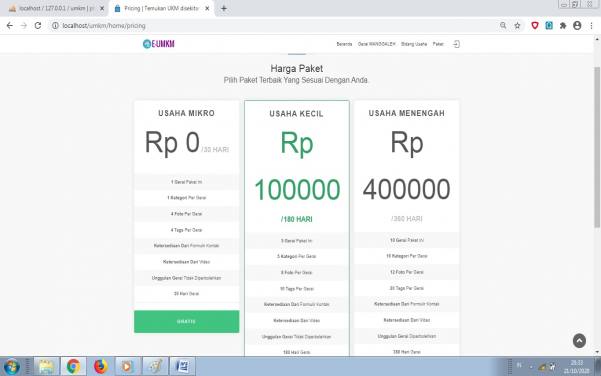The height and width of the screenshot is (376, 601).
Task: Open the red shield extension icon
Action: click(x=535, y=26)
